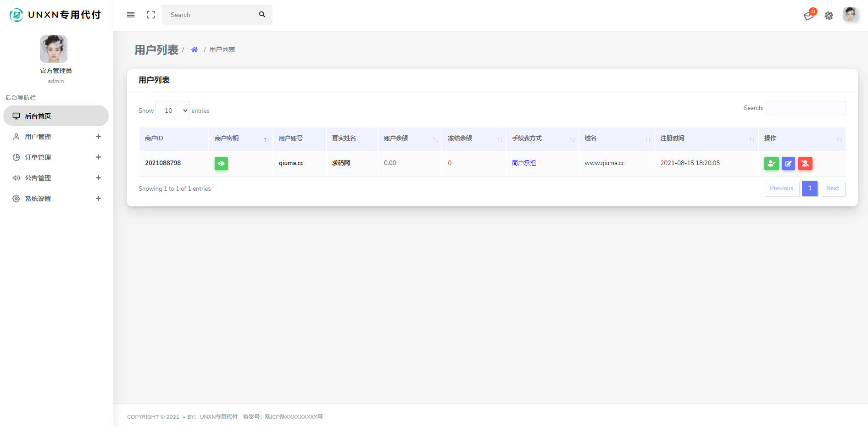This screenshot has width=868, height=427.
Task: Sort table by 域名 column
Action: point(617,139)
